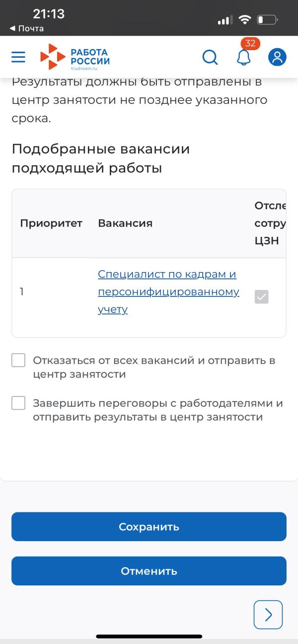
Task: Enable refusing all vacancies checkbox
Action: pyautogui.click(x=18, y=360)
